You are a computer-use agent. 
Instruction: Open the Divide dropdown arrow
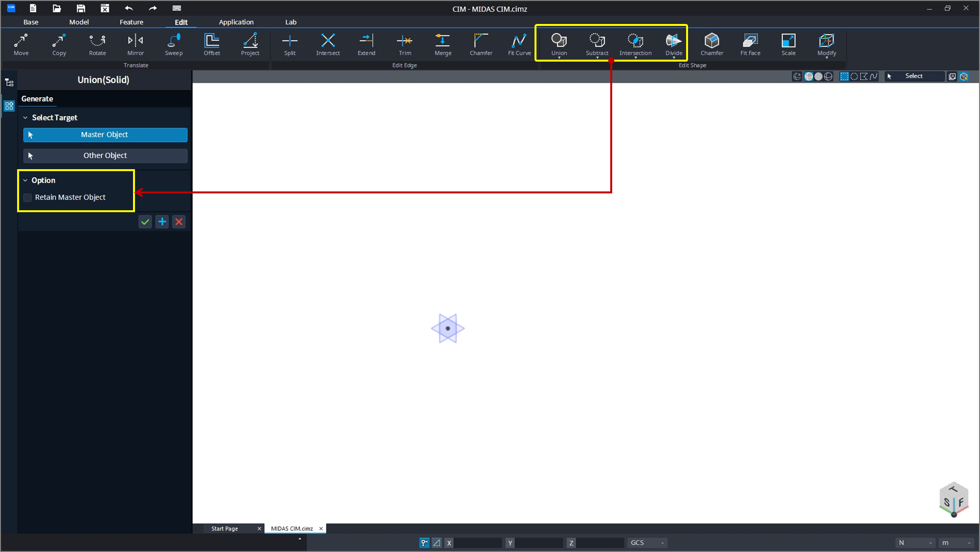coord(673,58)
